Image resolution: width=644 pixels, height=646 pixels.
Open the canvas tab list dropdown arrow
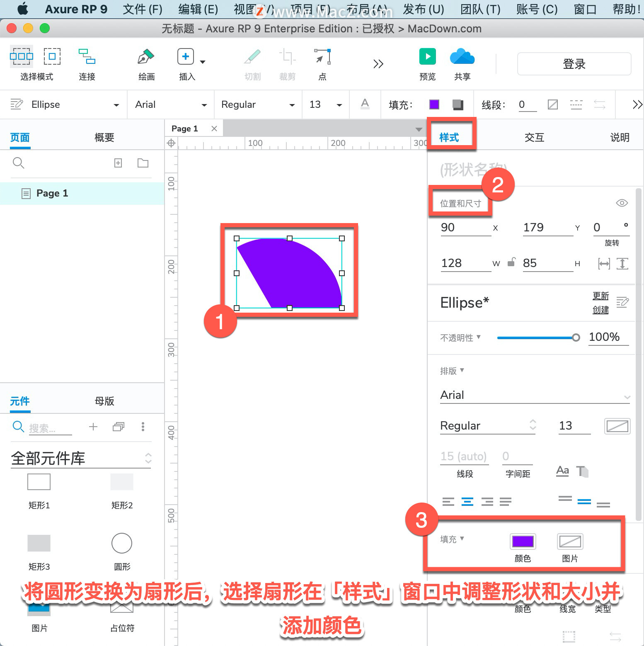[x=419, y=130]
